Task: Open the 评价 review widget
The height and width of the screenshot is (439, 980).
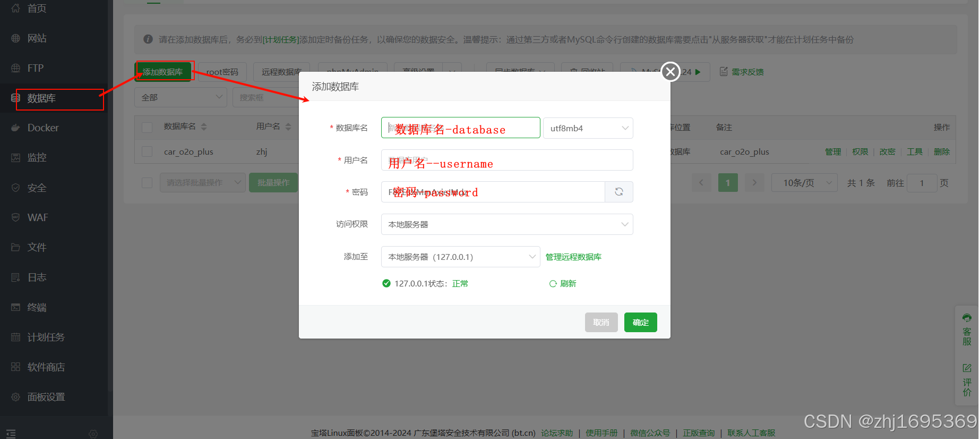Action: pos(967,380)
